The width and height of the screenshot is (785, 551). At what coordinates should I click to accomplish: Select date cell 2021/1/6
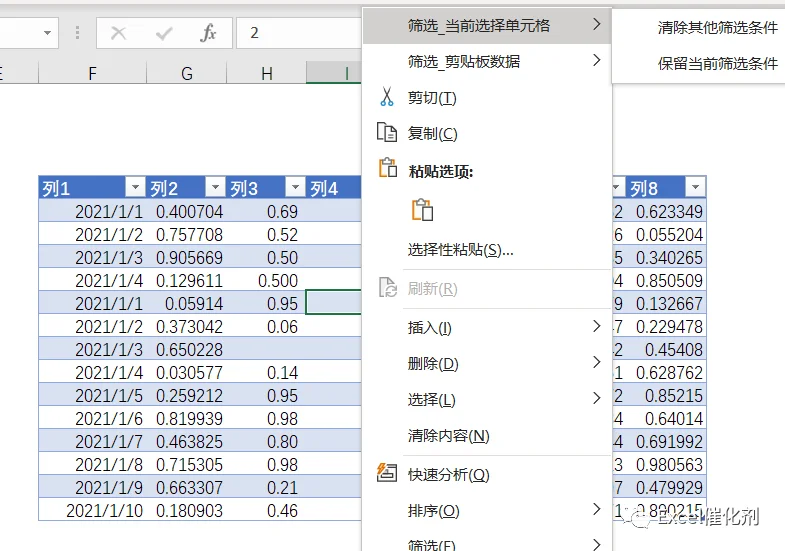(x=93, y=418)
